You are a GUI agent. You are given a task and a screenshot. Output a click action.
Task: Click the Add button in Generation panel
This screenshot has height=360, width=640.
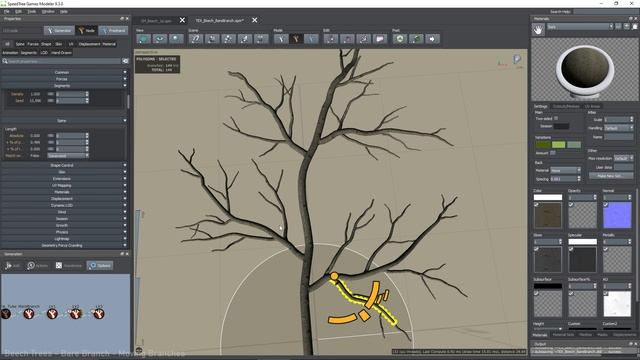coord(12,265)
